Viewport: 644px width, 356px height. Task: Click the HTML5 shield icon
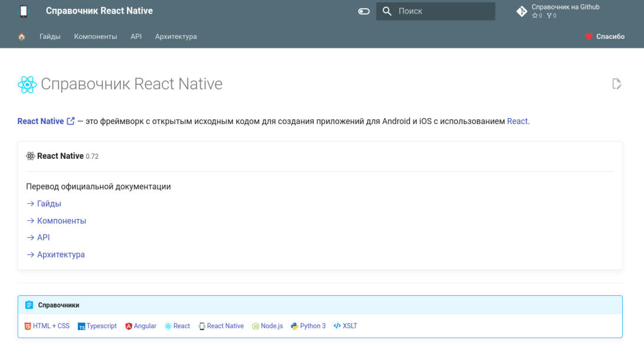click(x=28, y=326)
